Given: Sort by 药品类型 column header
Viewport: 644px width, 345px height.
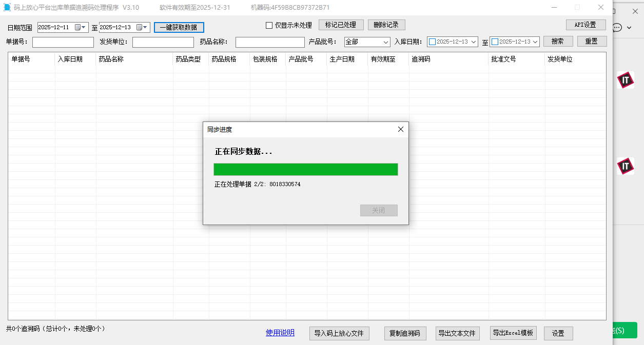Looking at the screenshot, I should pos(191,59).
